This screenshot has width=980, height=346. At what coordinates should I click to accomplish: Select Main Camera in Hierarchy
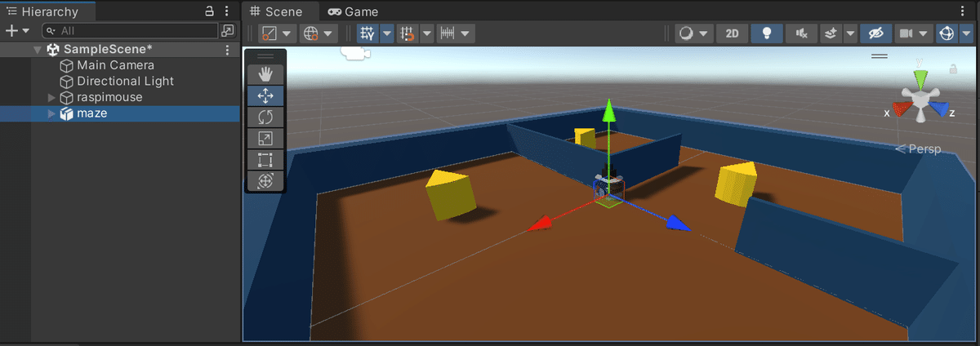coord(115,65)
